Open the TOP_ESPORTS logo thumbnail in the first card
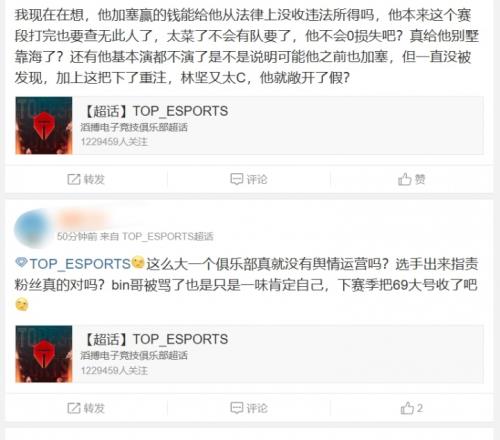The width and height of the screenshot is (500, 440). click(x=44, y=125)
